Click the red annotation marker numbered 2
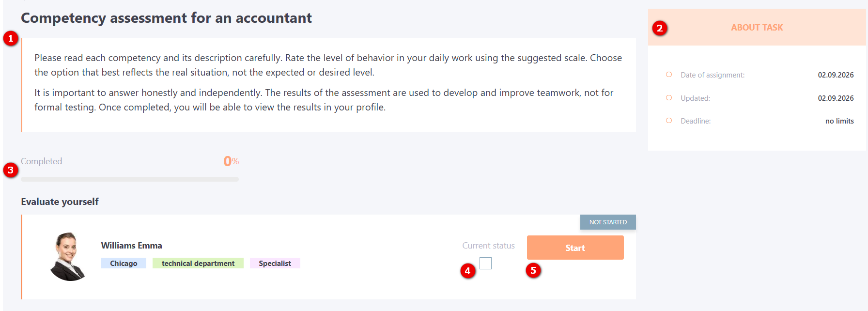The height and width of the screenshot is (311, 868). [x=660, y=28]
